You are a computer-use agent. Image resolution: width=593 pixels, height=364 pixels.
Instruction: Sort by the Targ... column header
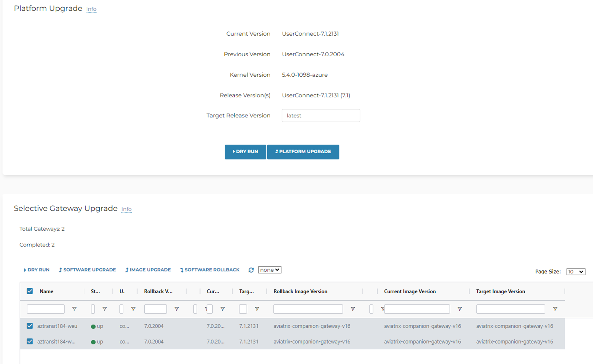click(x=246, y=291)
